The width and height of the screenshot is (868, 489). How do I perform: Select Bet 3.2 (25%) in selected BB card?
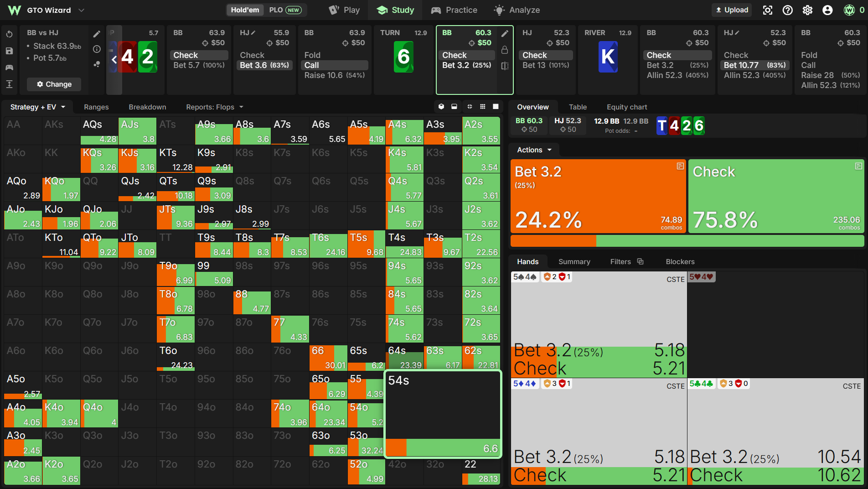467,65
